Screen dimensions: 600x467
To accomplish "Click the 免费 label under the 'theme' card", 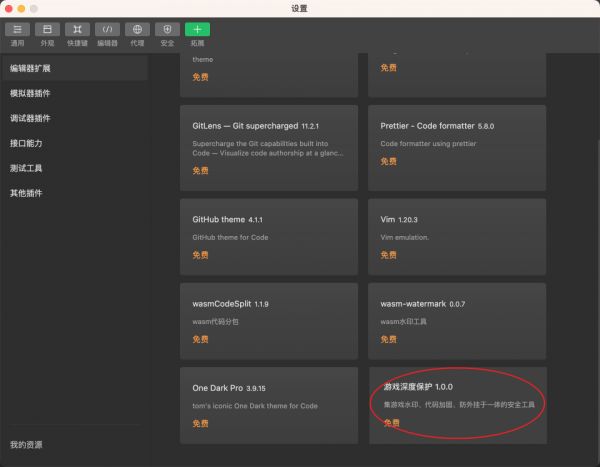I will pyautogui.click(x=200, y=77).
